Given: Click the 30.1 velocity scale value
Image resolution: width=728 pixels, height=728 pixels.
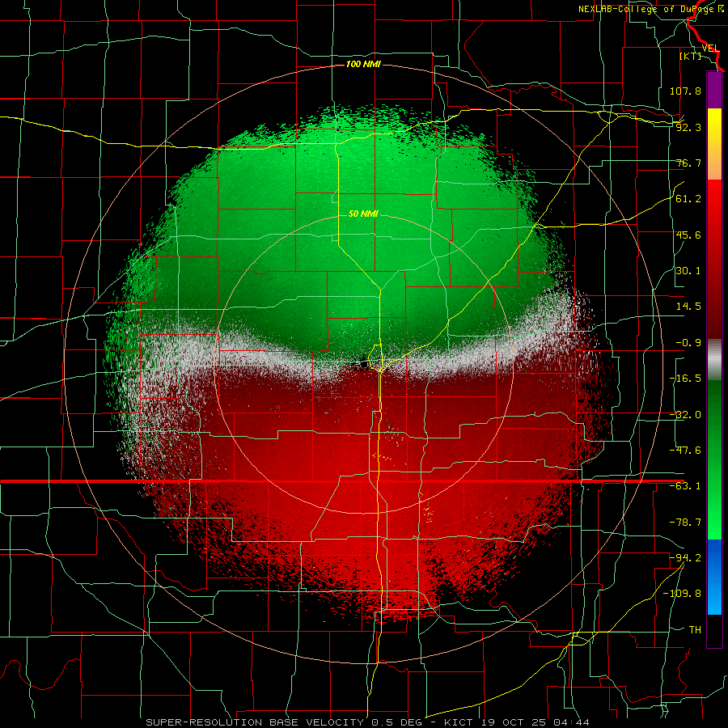Looking at the screenshot, I should point(688,271).
